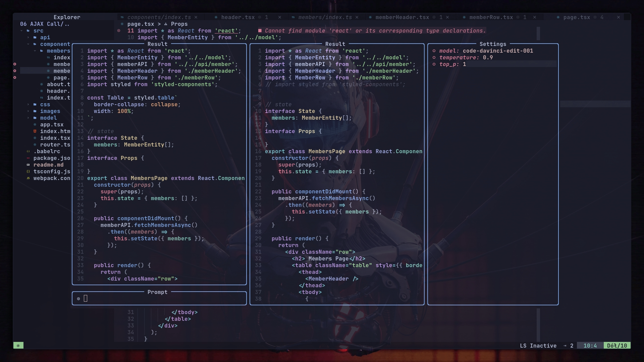Click the markdown icon next to readme.md
This screenshot has height=362, width=644.
click(28, 165)
